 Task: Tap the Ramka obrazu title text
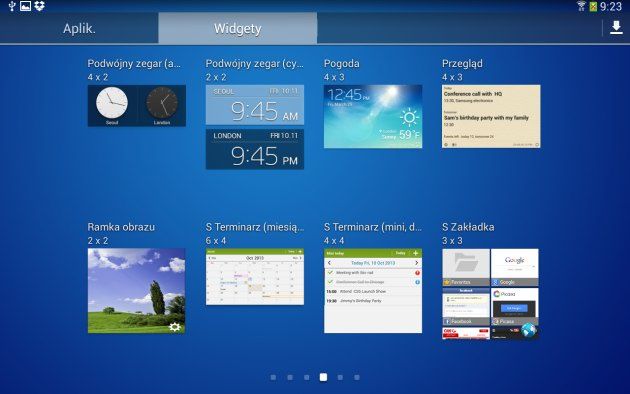[x=121, y=227]
